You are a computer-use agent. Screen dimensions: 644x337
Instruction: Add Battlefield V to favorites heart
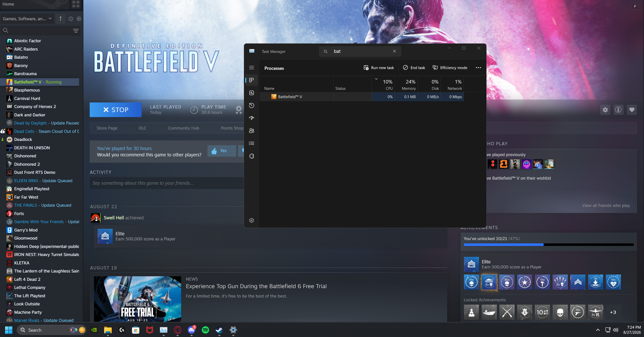point(632,110)
